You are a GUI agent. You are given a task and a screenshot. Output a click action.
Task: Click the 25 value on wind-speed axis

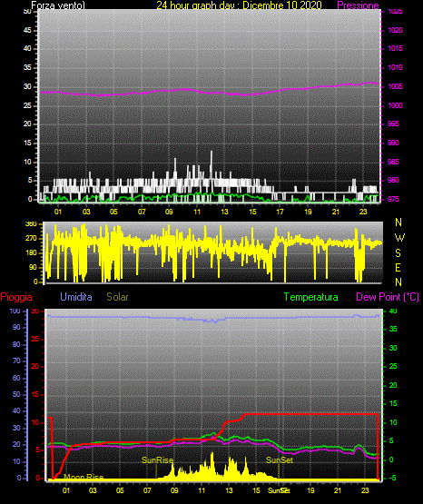coord(27,105)
